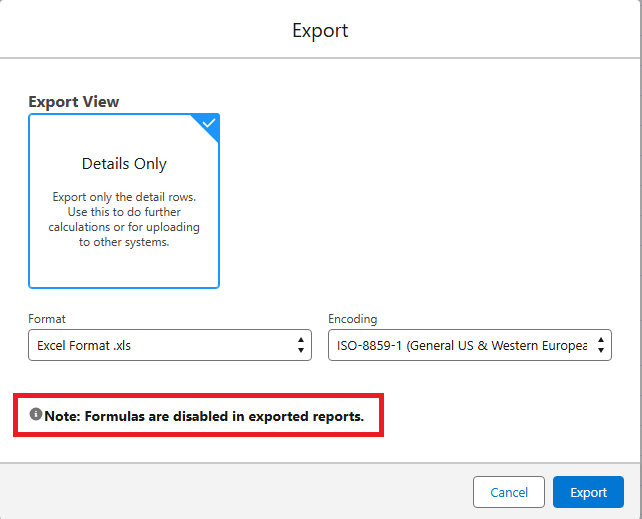Click the Export dialog title text
The image size is (642, 519).
320,31
